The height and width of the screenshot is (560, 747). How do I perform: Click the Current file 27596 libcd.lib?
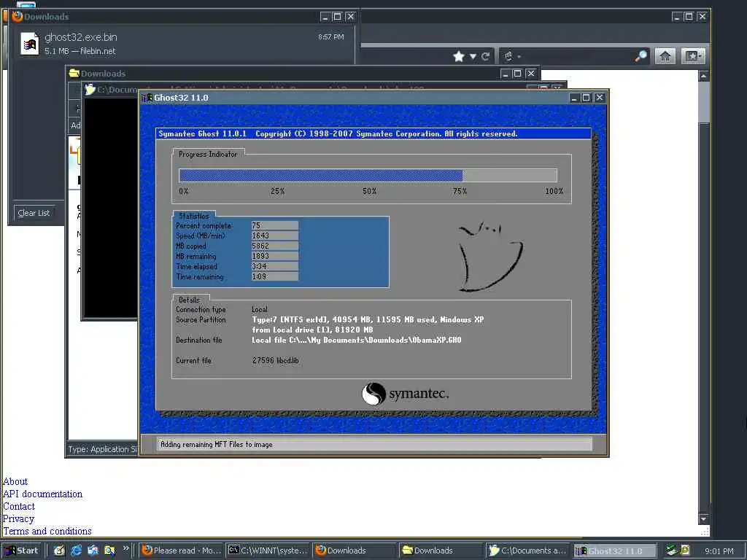click(275, 360)
